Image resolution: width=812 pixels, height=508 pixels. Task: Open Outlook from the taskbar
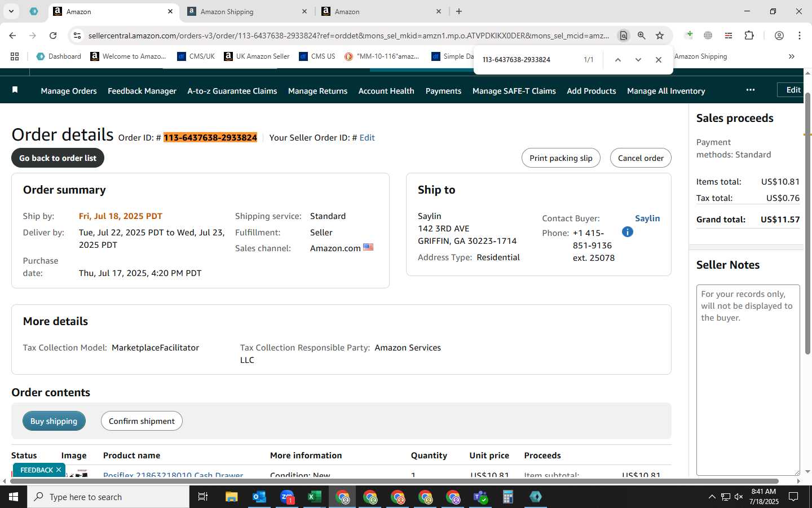click(259, 497)
